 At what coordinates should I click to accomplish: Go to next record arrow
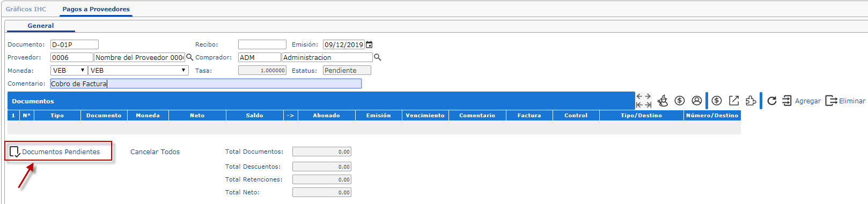point(648,96)
